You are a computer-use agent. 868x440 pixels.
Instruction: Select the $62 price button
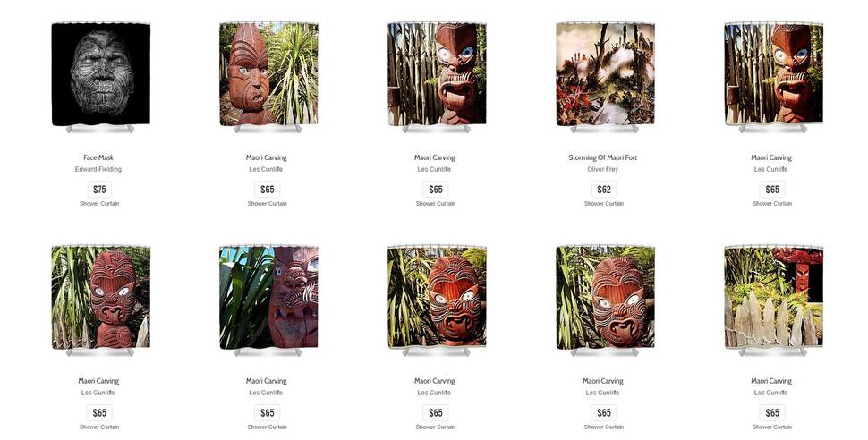point(604,190)
